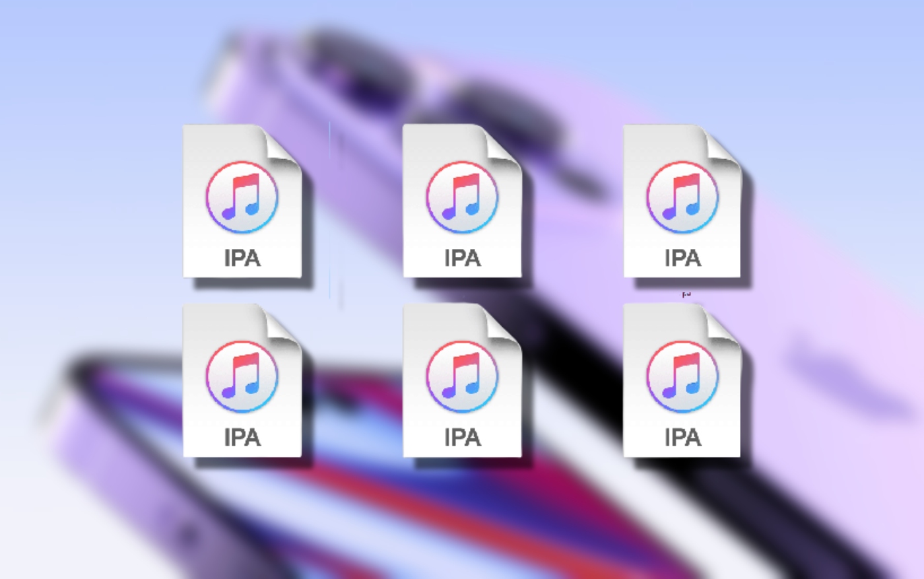Select the bottom-left IPA file icon
The height and width of the screenshot is (579, 924).
click(x=242, y=380)
